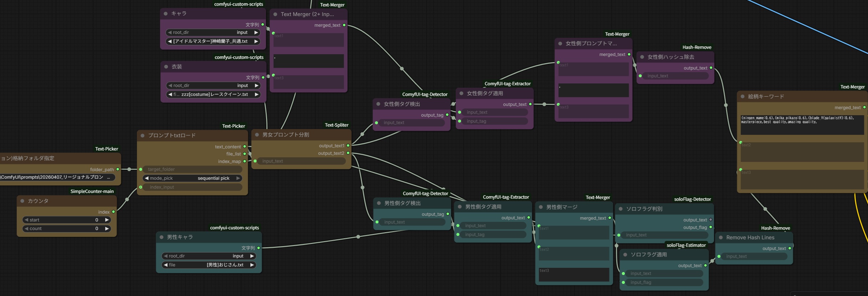
Task: Click the merged_text output port on Text Merger
Action: (344, 25)
